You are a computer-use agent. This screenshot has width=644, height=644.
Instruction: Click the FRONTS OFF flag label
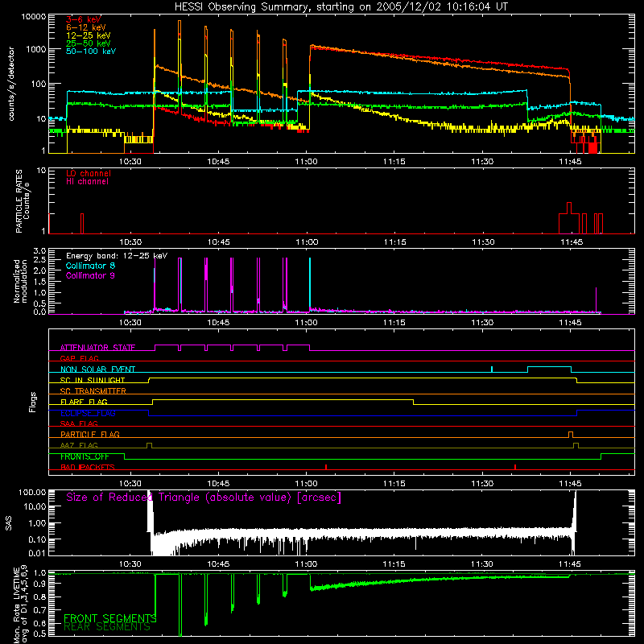click(85, 456)
